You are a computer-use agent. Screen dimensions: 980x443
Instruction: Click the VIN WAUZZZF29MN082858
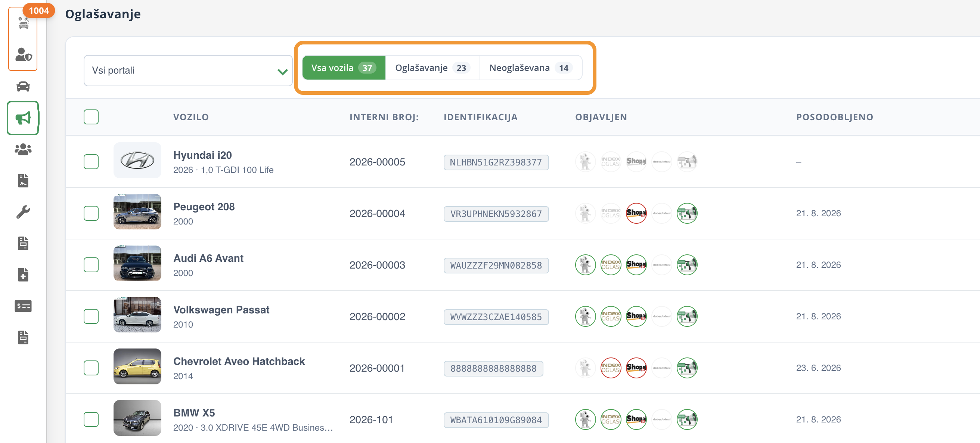[496, 265]
